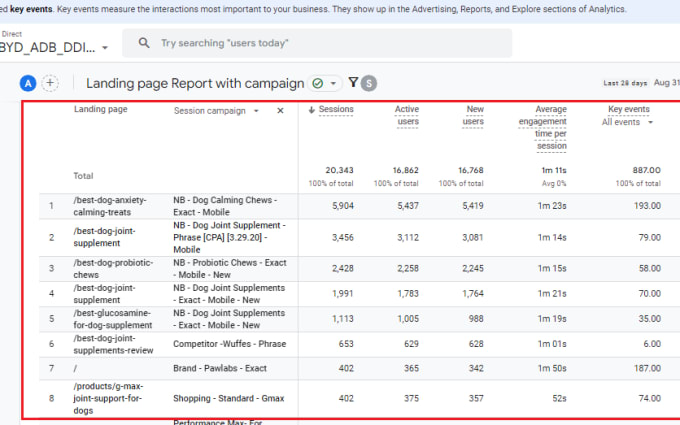Viewport: 680px width, 425px height.
Task: Click Average engagement time per session header
Action: [543, 128]
